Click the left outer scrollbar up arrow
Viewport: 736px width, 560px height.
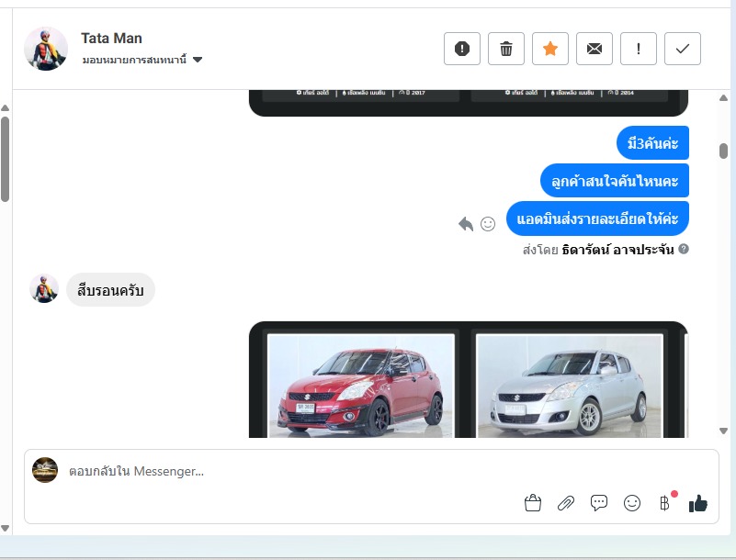6,108
